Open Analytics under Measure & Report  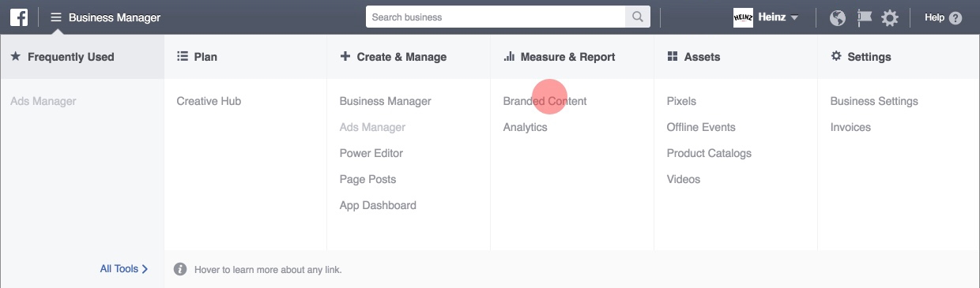pos(525,127)
